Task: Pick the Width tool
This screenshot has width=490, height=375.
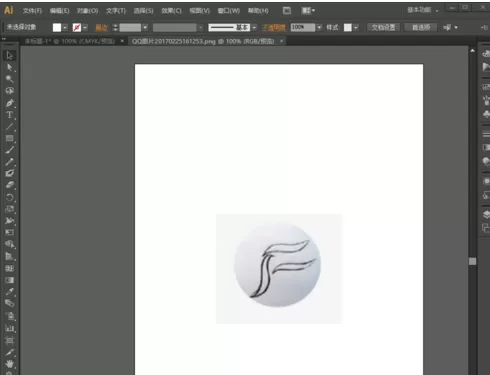Action: coord(9,221)
